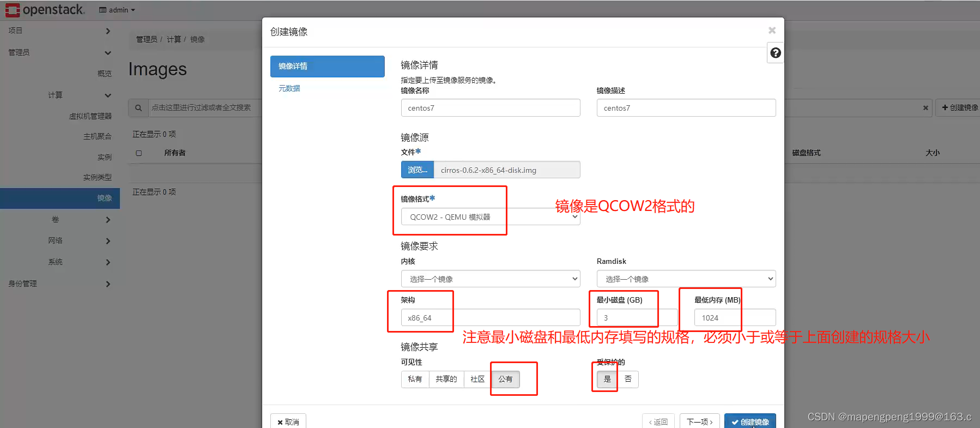Screen dimensions: 980x428
Task: Set protected to 否
Action: click(x=628, y=379)
